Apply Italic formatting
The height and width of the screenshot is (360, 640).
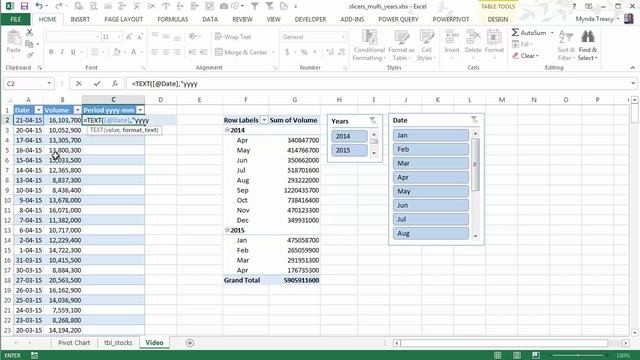(x=62, y=52)
